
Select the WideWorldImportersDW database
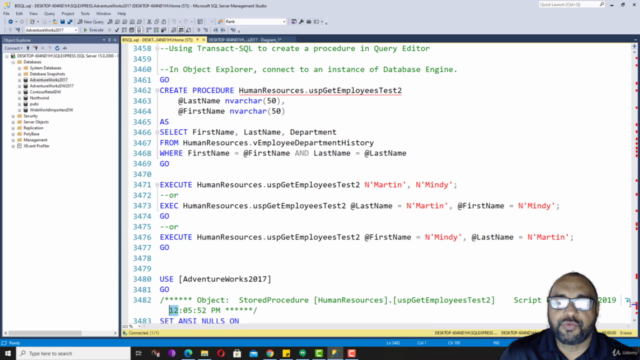pyautogui.click(x=51, y=110)
